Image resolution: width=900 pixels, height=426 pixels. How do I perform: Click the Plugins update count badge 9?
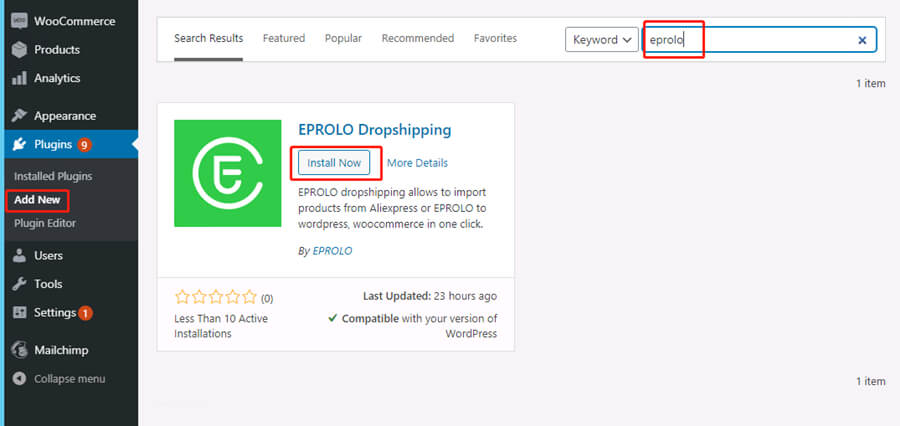[84, 145]
